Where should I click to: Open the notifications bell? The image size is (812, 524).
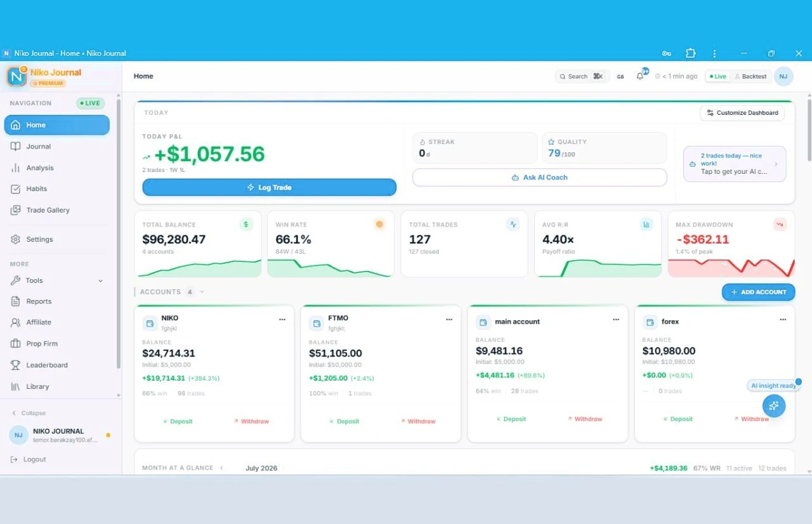(x=640, y=76)
